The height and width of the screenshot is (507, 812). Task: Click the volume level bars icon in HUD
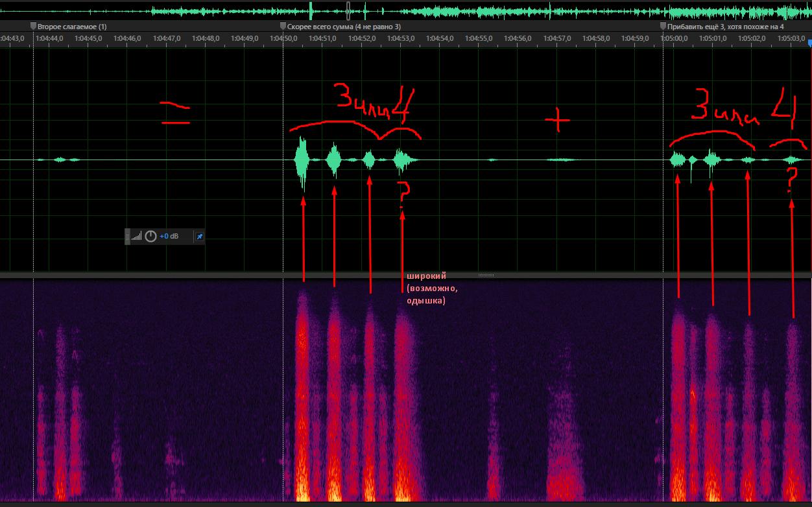tap(136, 237)
